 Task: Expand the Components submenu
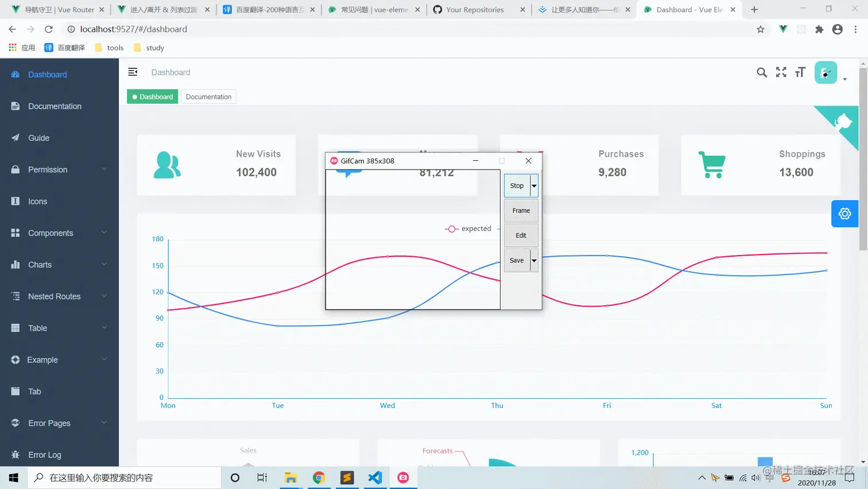[x=59, y=233]
